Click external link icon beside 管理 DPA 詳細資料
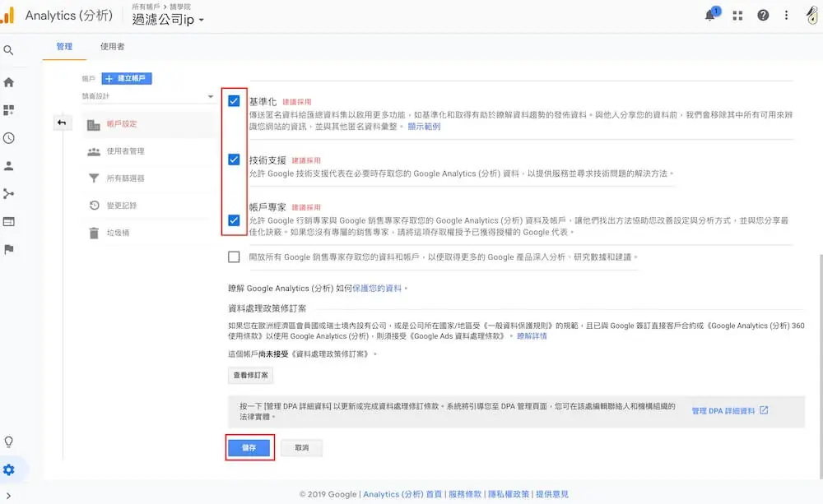823x504 pixels. (x=764, y=410)
